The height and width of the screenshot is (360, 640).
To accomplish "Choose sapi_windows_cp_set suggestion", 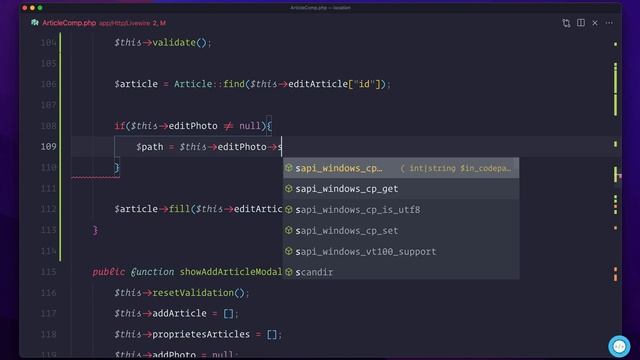I will [x=401, y=230].
